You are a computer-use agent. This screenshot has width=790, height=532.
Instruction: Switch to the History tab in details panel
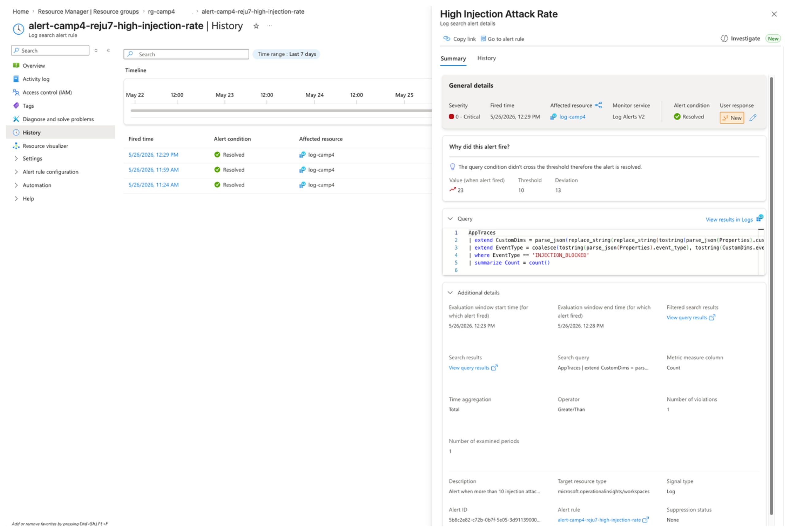pyautogui.click(x=487, y=58)
